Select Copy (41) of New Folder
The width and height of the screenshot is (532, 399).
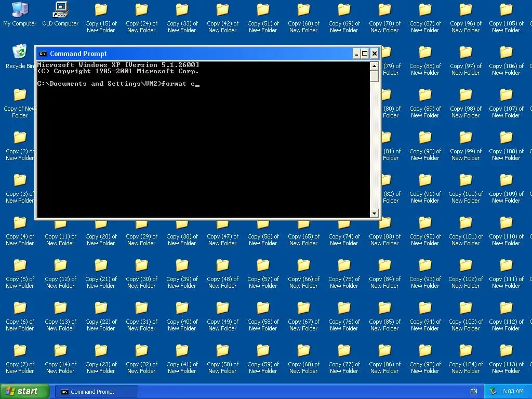click(x=182, y=358)
